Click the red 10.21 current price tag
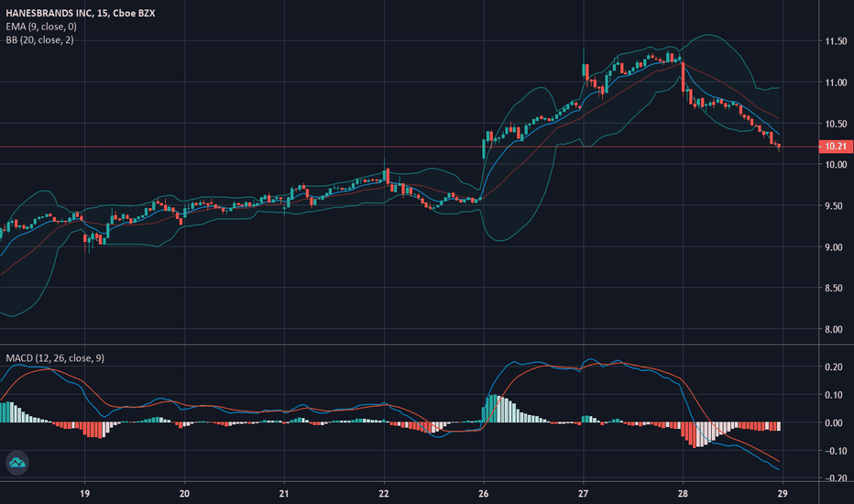Viewport: 854px width, 504px height. (x=836, y=146)
